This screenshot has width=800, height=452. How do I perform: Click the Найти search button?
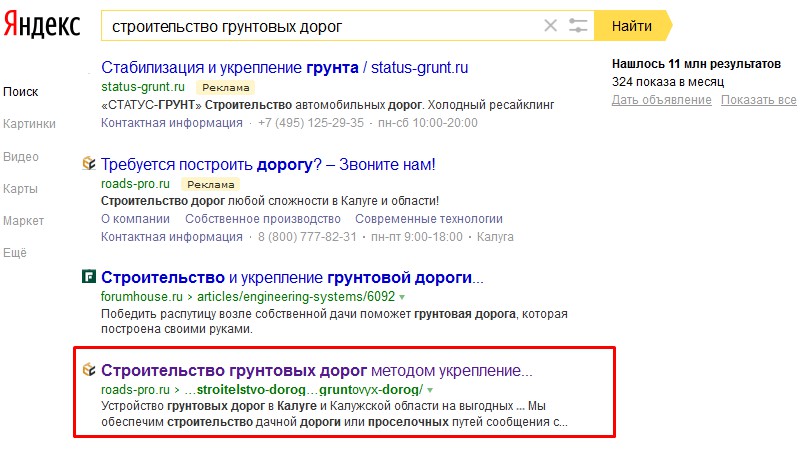pos(632,26)
